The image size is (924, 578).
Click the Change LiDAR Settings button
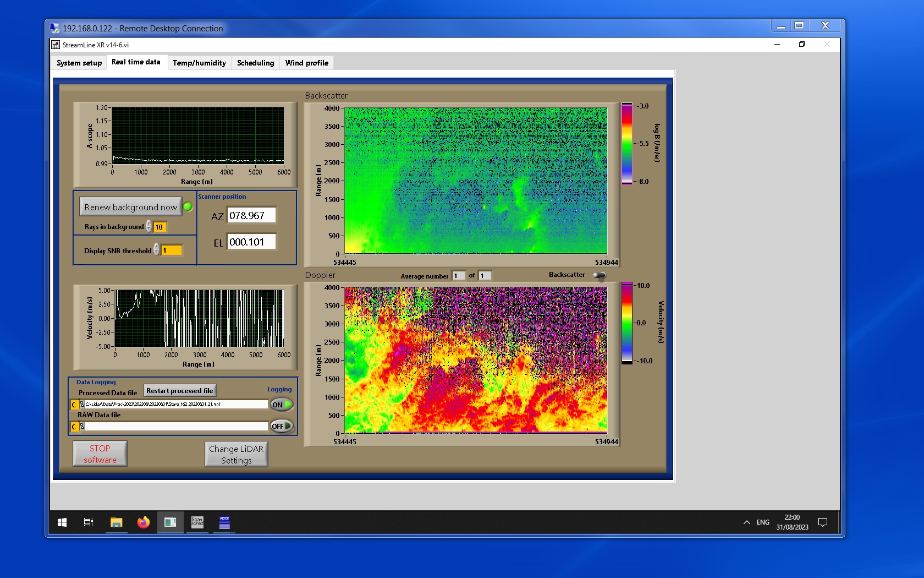pos(236,455)
